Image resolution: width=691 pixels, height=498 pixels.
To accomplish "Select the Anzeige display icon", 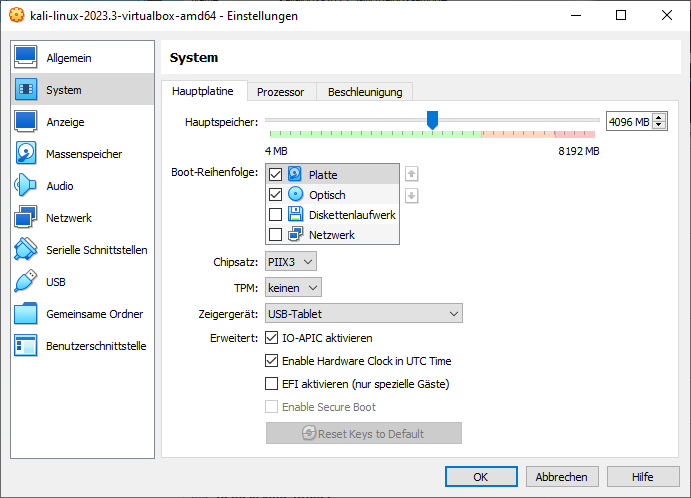I will point(26,122).
